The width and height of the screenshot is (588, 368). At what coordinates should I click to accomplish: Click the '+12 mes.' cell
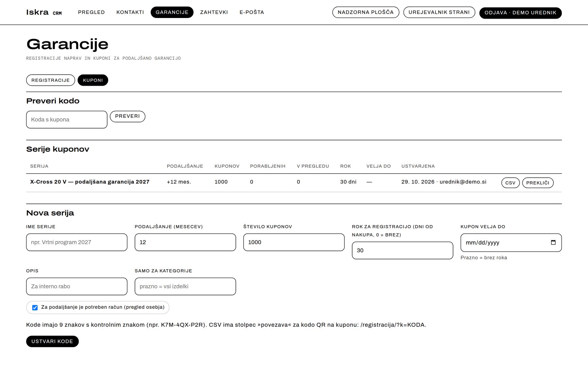pos(179,182)
